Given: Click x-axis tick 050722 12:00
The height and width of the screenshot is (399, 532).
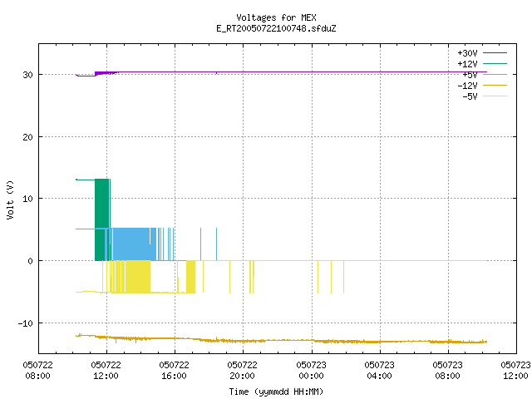Looking at the screenshot, I should (x=106, y=371).
